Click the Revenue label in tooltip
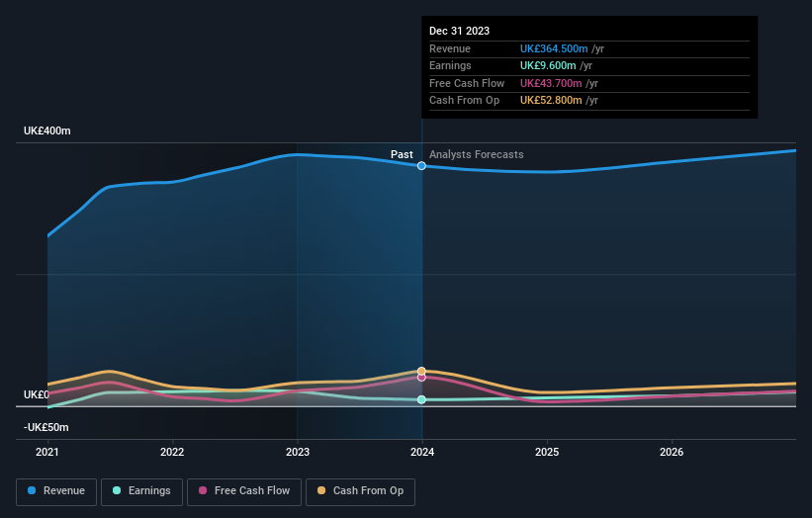This screenshot has width=812, height=518. 450,48
